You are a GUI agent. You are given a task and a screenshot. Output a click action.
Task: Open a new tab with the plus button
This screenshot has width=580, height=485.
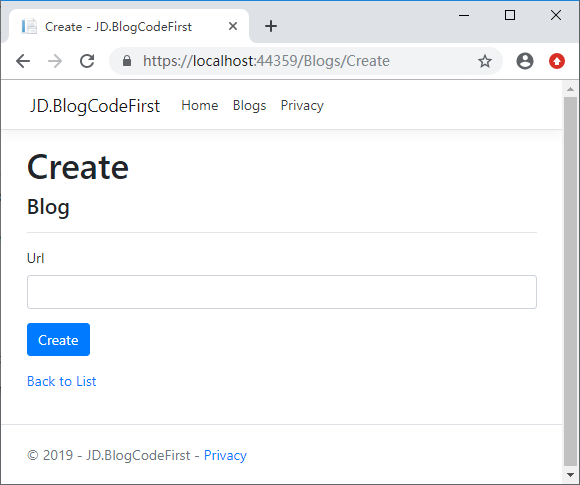click(271, 26)
